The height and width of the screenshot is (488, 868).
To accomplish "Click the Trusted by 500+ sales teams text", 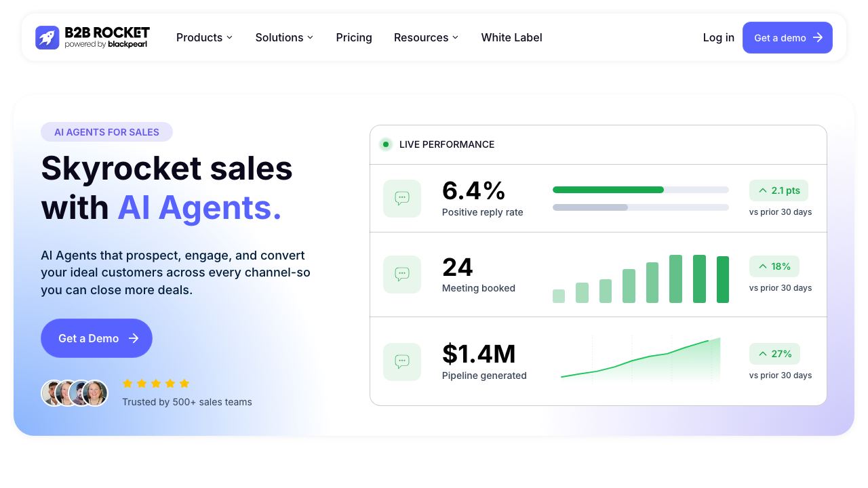I will [x=187, y=402].
